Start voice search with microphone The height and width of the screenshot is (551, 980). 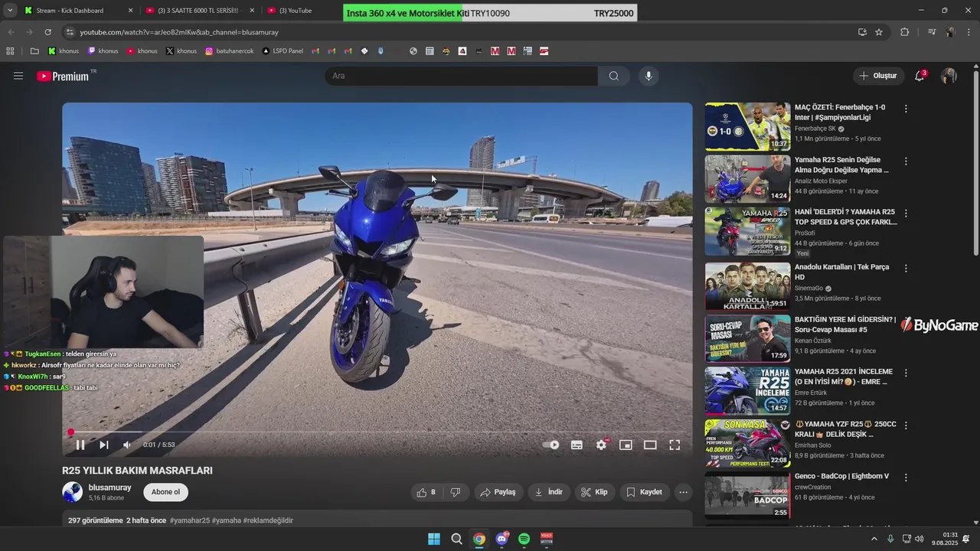pos(648,76)
